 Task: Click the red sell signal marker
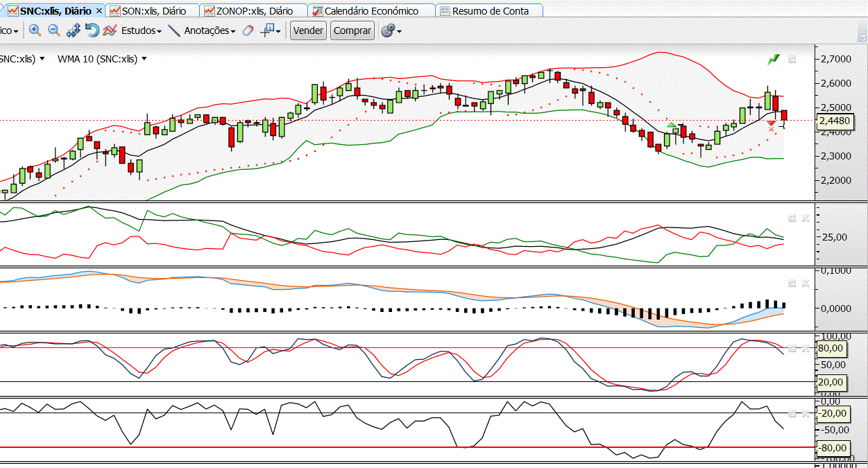(772, 125)
